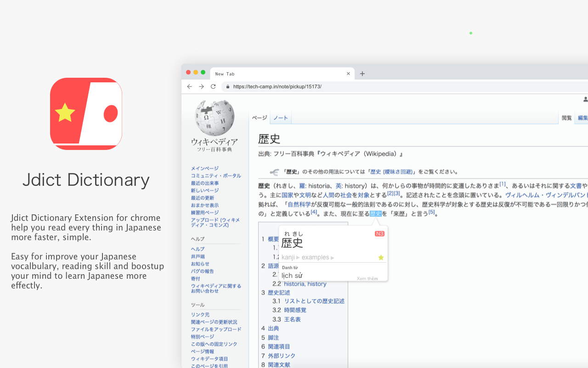The width and height of the screenshot is (588, 368).
Task: Jump to リストとしての歴史記述 contents entry
Action: click(x=314, y=301)
